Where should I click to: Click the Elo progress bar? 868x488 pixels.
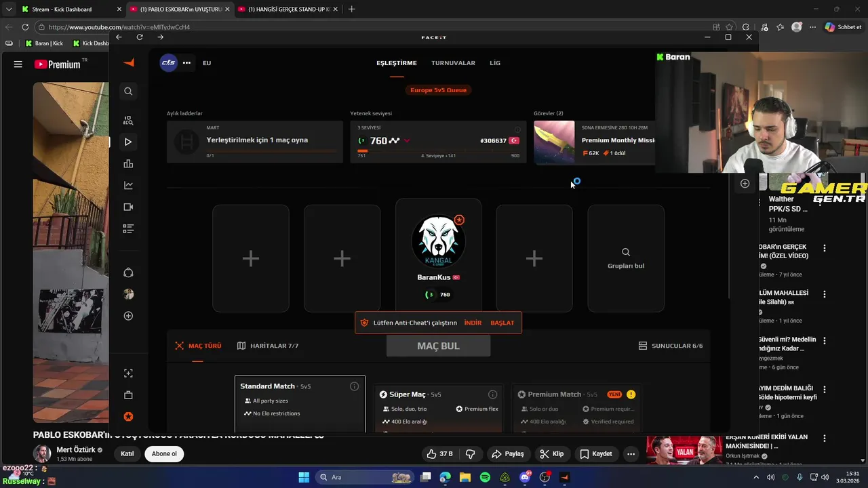pos(438,150)
